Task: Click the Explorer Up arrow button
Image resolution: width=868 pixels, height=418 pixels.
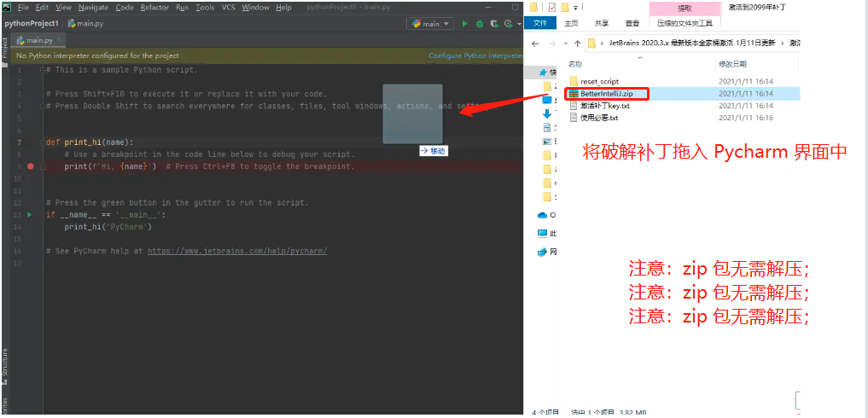Action: tap(577, 44)
